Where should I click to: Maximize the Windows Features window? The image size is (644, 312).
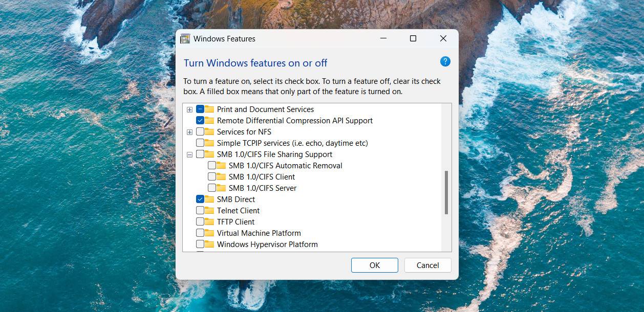(x=413, y=38)
